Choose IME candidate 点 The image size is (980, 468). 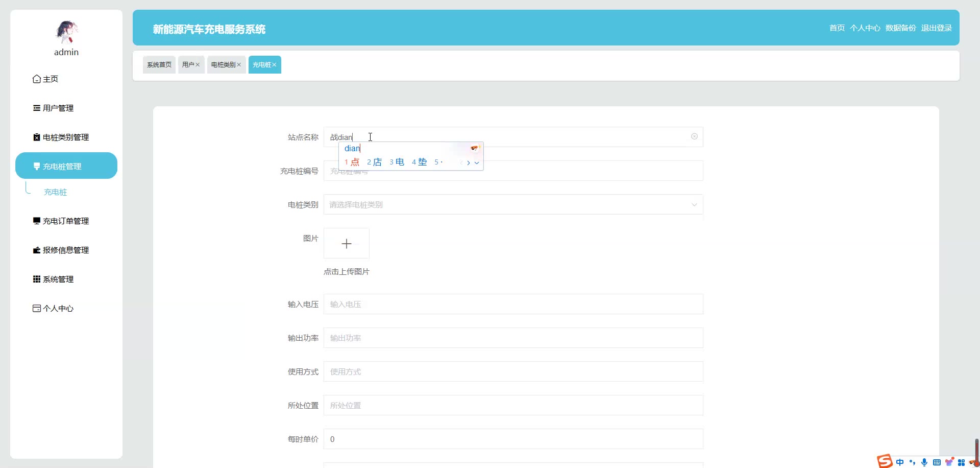click(x=352, y=162)
